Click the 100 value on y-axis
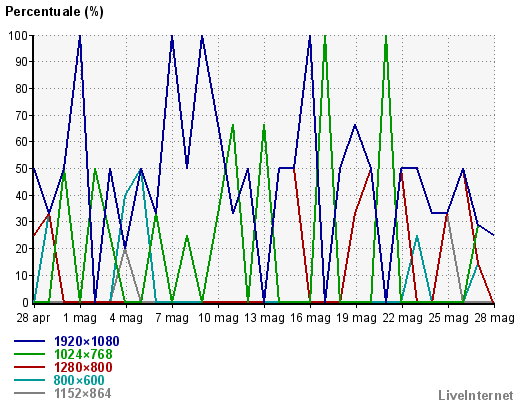The image size is (520, 405). point(18,35)
